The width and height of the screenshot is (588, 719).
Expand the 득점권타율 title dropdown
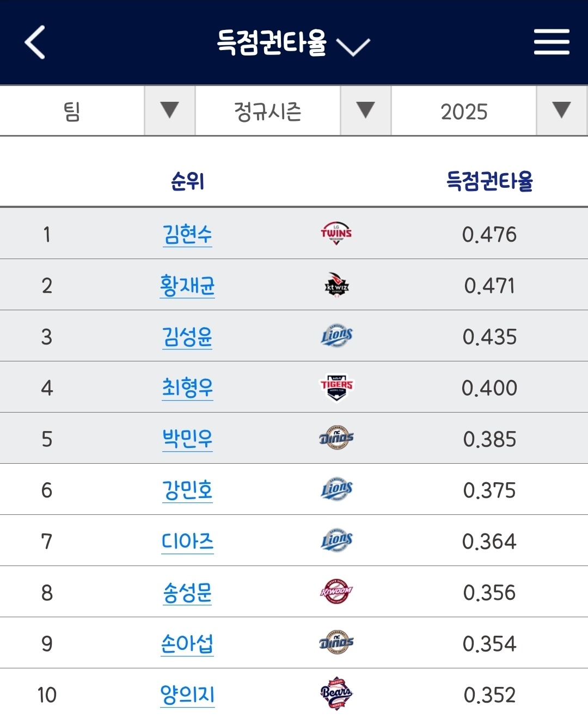[353, 46]
